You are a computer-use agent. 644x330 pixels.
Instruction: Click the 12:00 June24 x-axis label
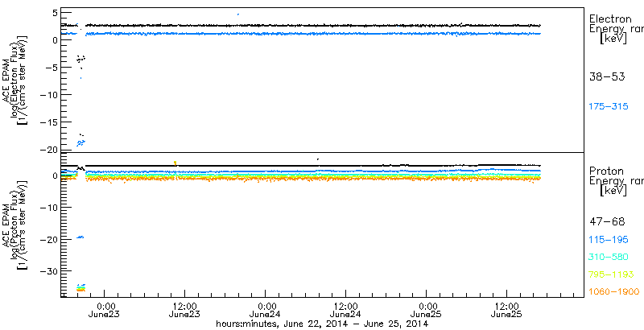[346, 310]
